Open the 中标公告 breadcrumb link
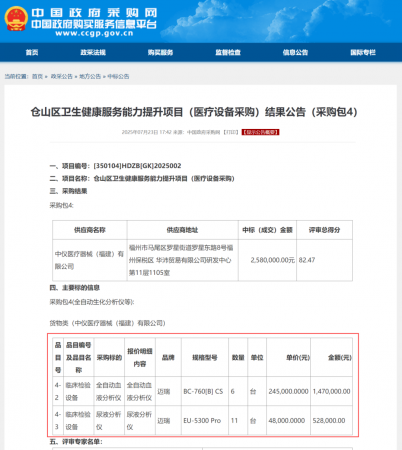 click(118, 77)
